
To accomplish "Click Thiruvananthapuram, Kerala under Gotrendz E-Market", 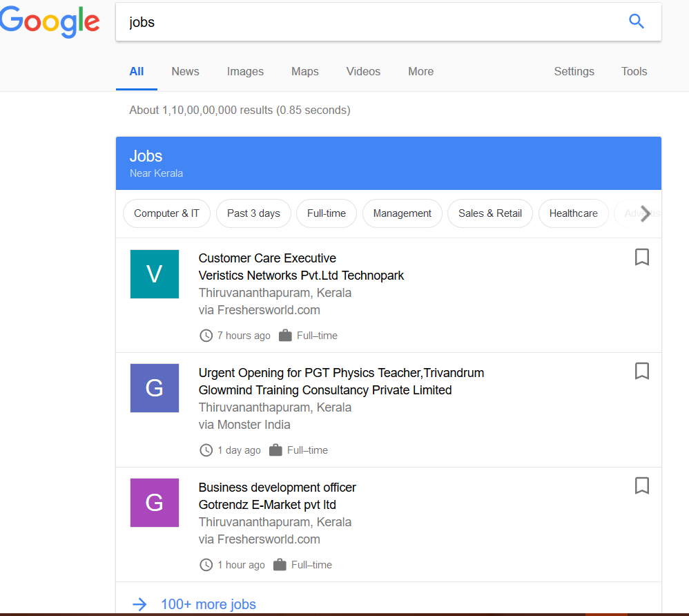I will 275,522.
